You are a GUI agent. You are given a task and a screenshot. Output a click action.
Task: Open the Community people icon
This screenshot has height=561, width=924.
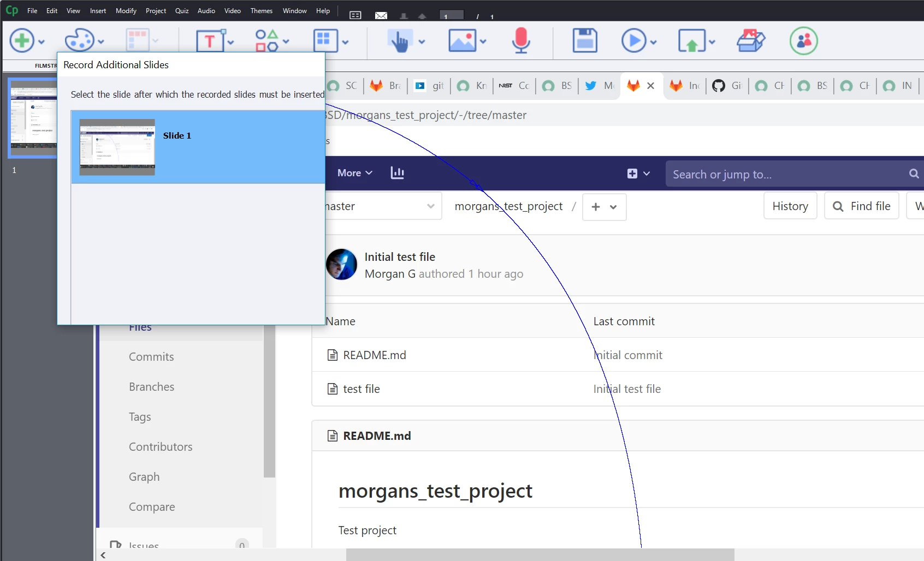click(804, 41)
